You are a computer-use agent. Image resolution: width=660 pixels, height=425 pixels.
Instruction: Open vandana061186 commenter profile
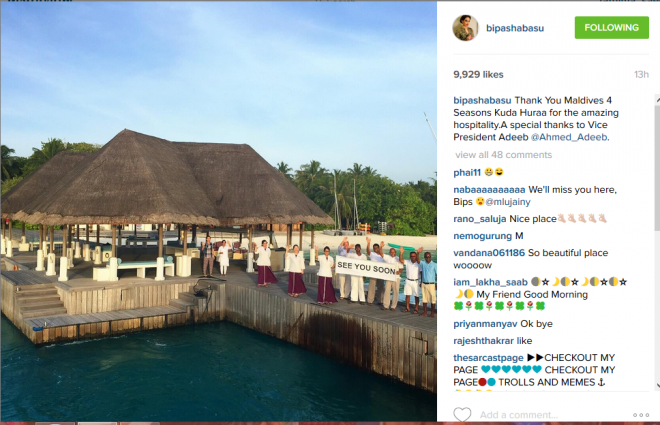(x=487, y=253)
